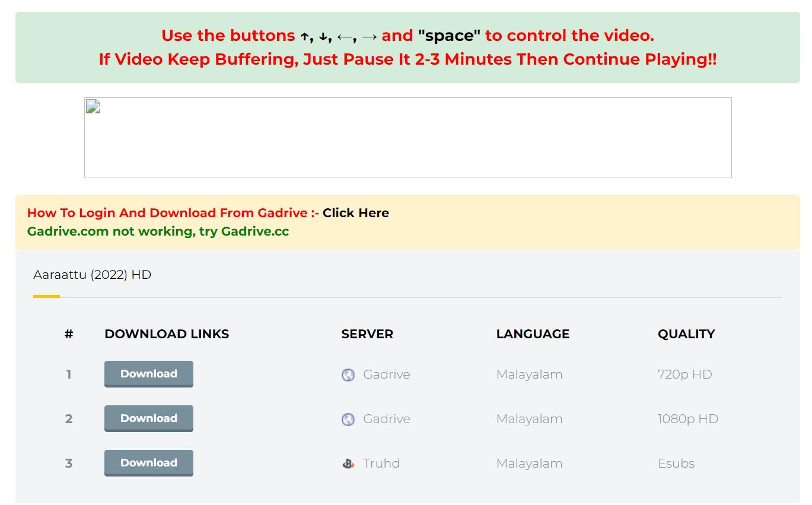The height and width of the screenshot is (505, 812).
Task: Click Malayalam language cell in row 1
Action: [529, 374]
